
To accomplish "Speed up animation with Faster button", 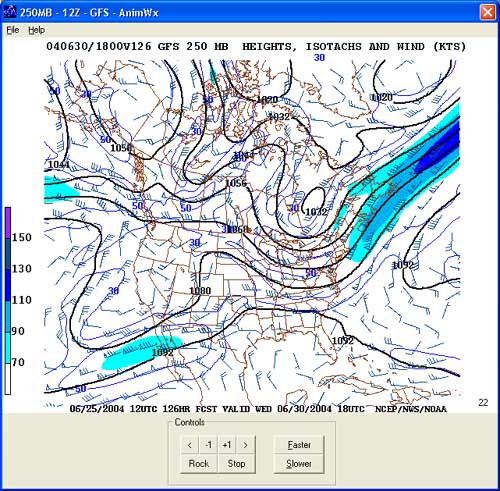I will click(299, 445).
